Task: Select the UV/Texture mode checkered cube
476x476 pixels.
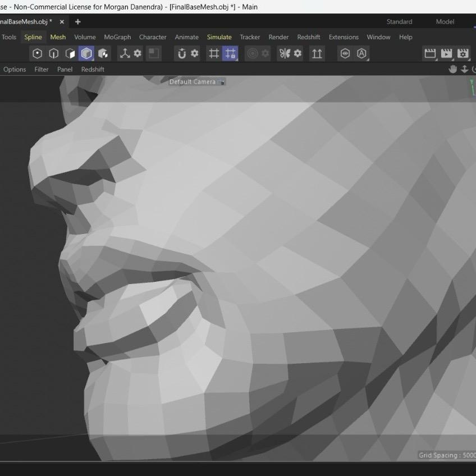Action: pyautogui.click(x=103, y=54)
